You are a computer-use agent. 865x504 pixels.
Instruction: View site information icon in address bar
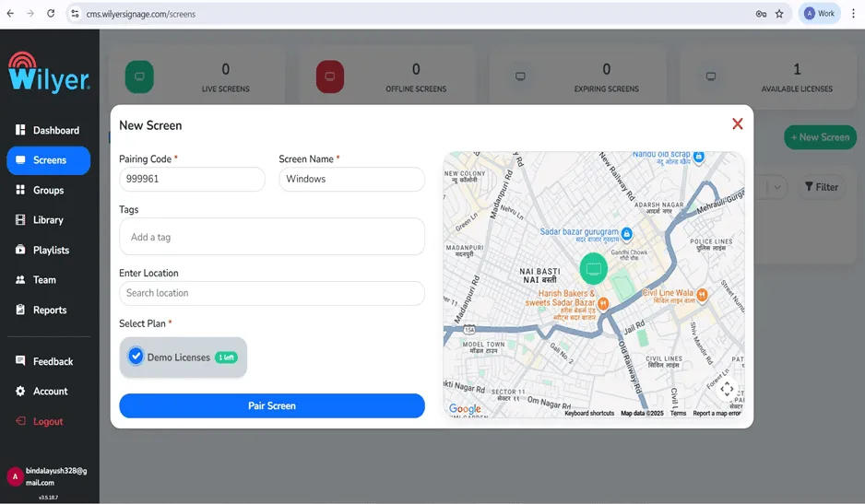(75, 14)
